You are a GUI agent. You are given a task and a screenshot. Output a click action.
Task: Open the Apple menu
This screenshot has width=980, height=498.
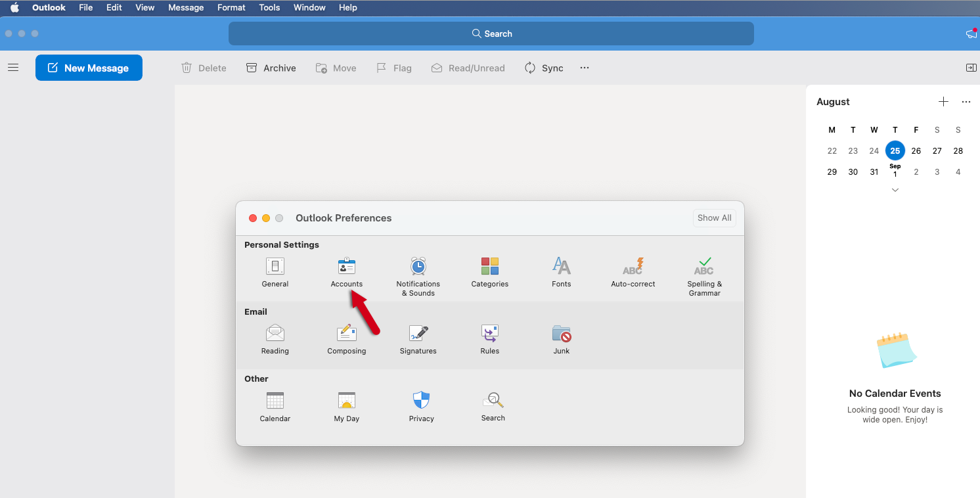pyautogui.click(x=14, y=7)
